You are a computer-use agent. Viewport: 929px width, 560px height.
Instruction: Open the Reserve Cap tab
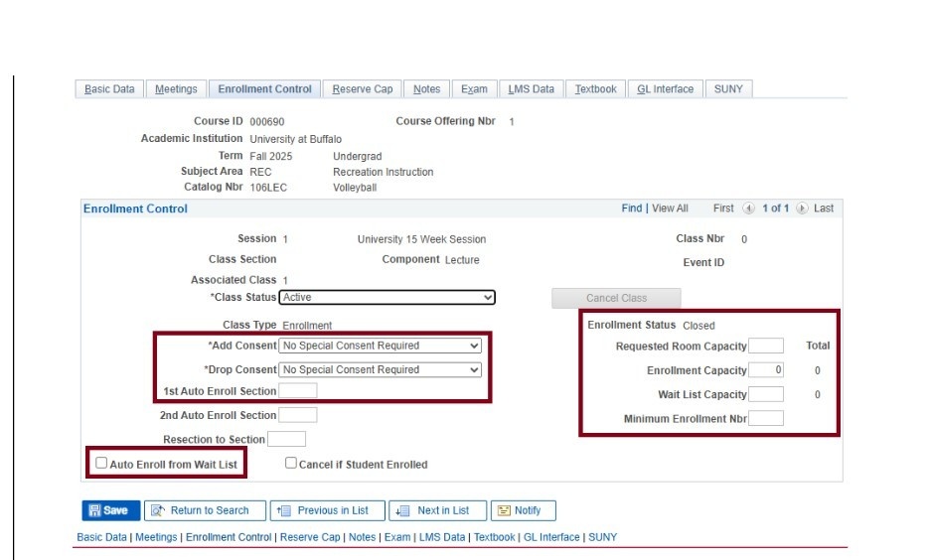click(362, 89)
